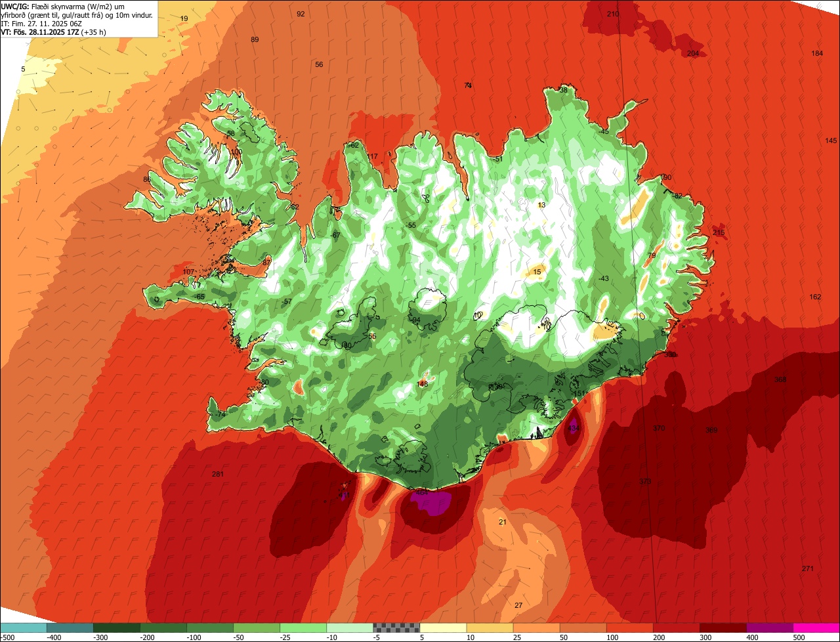The image size is (840, 642).
Task: Pick the magenta legend swatch above 500
Action: click(x=816, y=628)
